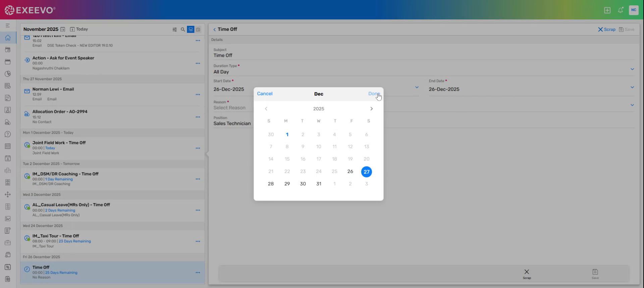Click the Select Reason field
644x288 pixels.
pyautogui.click(x=424, y=105)
